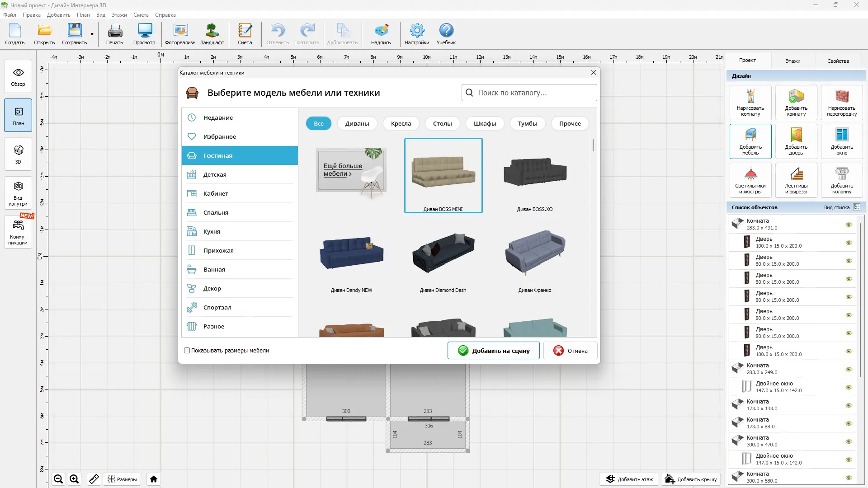This screenshot has height=488, width=868.
Task: Click the Добавить колонну tool
Action: (841, 180)
